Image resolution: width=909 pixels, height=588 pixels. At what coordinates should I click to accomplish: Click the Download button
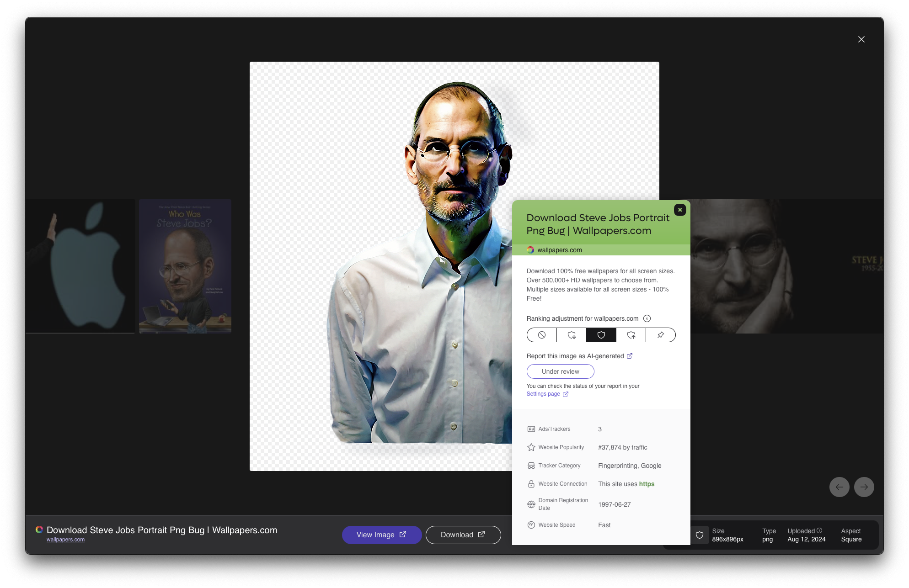click(x=463, y=535)
